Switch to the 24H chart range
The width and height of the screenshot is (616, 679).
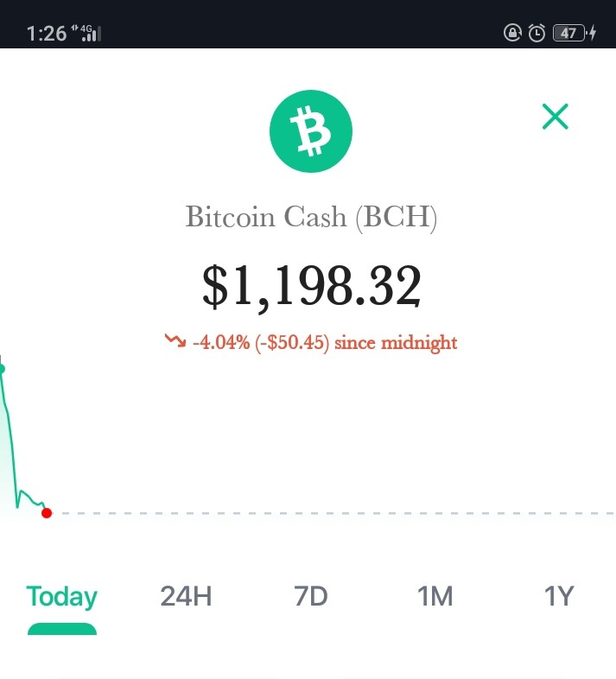point(187,596)
